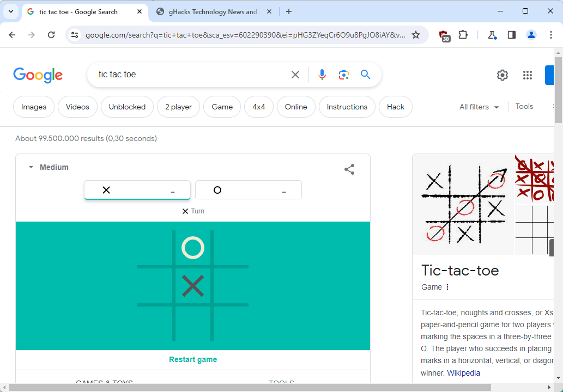Click the Google logo
Image resolution: width=563 pixels, height=392 pixels.
click(38, 75)
